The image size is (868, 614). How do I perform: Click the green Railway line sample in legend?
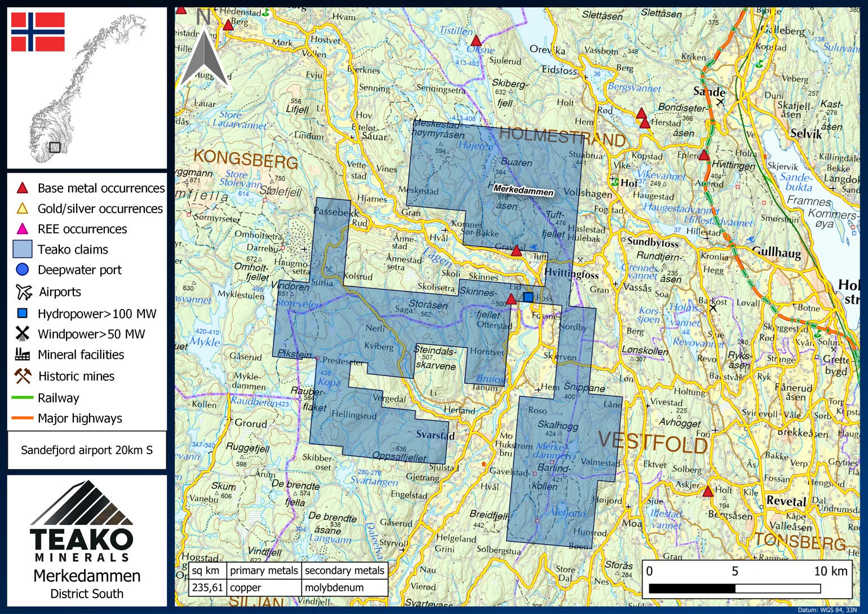click(22, 398)
